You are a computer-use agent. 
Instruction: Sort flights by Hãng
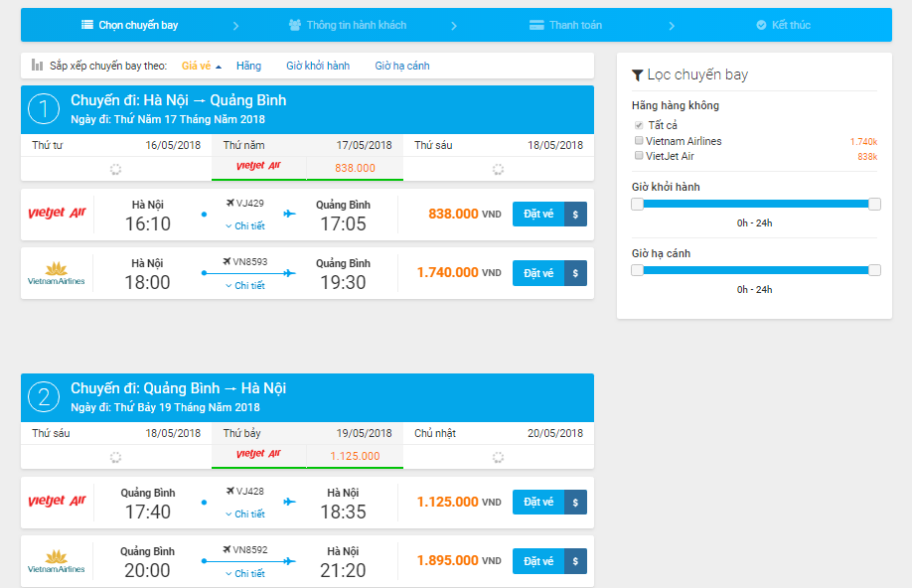coord(249,66)
